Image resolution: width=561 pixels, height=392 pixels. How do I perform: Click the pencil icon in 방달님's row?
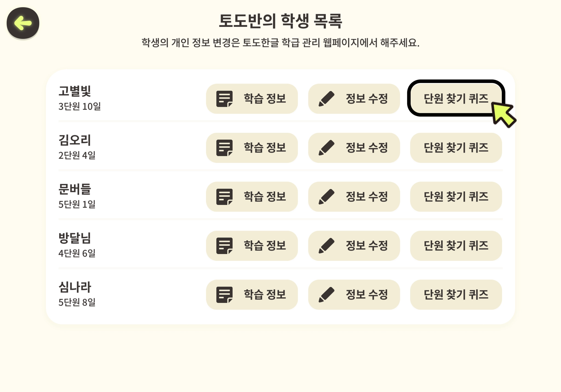point(327,246)
